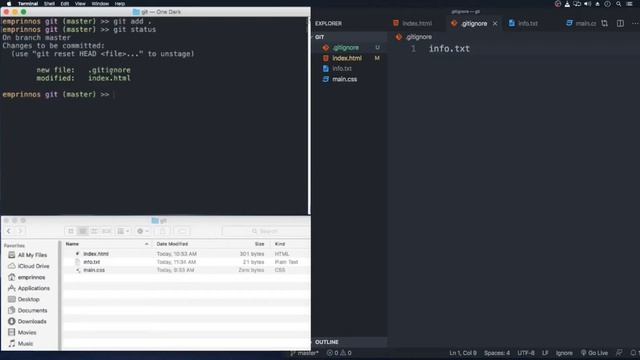
Task: Switch Finder to column view
Action: (x=94, y=231)
